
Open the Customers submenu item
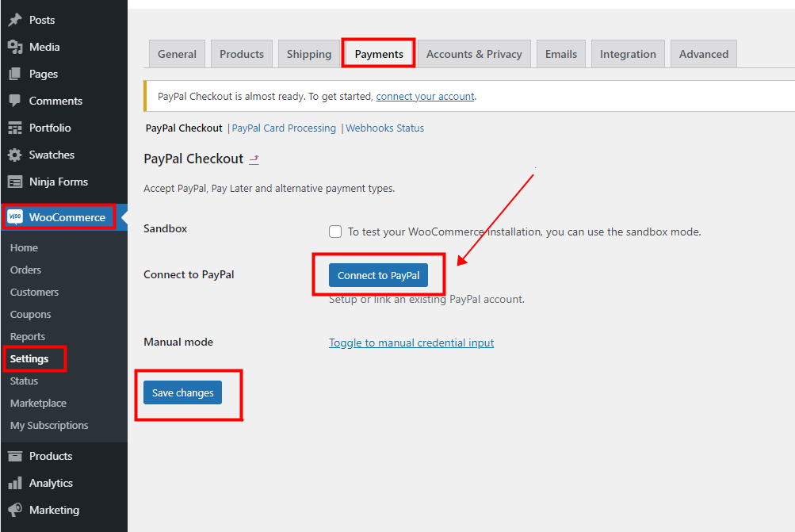coord(34,292)
